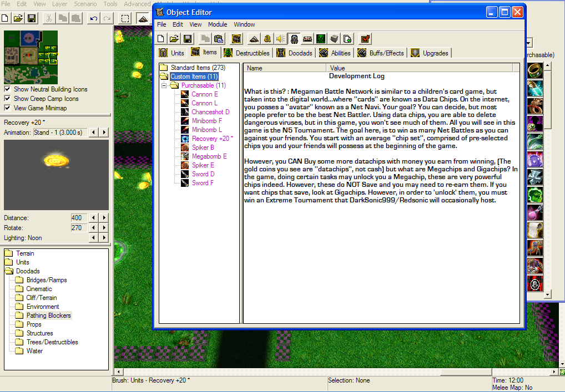Switch to the Doodads tab
This screenshot has height=392, width=565.
pos(295,53)
